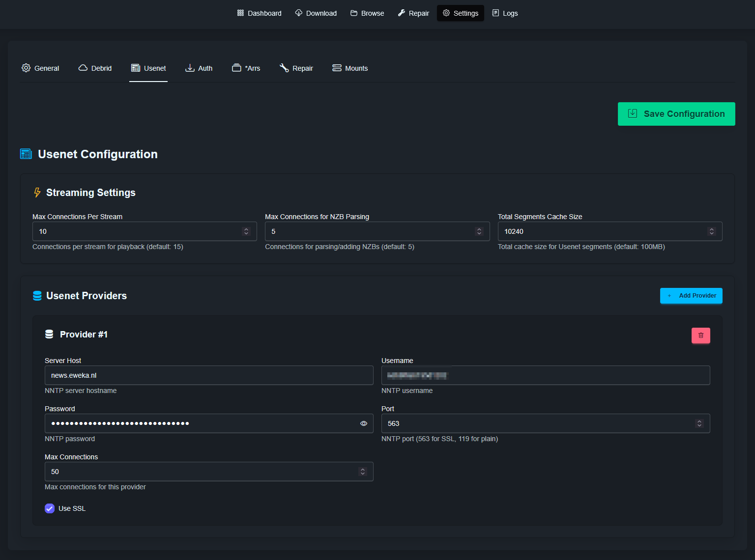Click the Browse folder icon in top navigation

point(354,13)
